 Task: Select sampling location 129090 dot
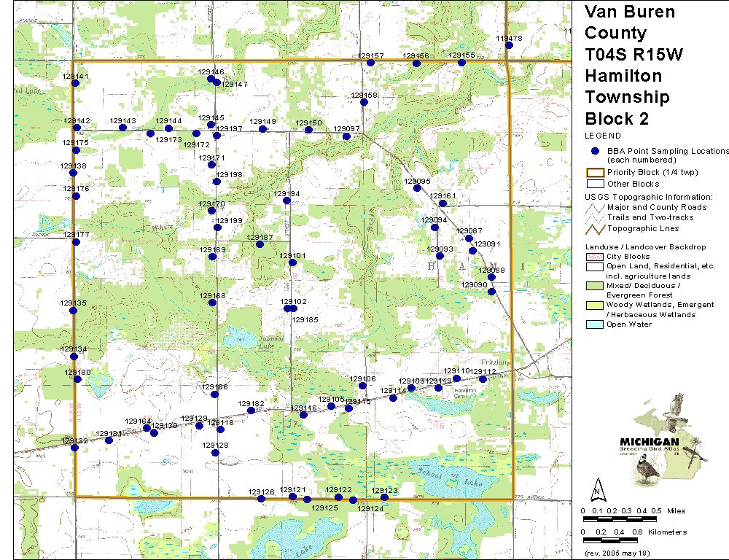click(x=492, y=292)
